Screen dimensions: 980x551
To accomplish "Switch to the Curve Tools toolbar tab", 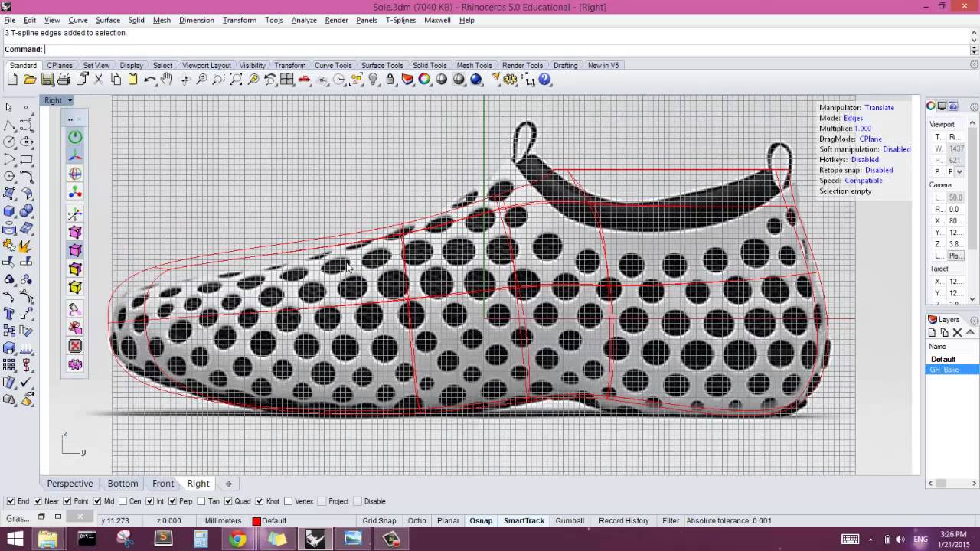I will click(x=333, y=65).
